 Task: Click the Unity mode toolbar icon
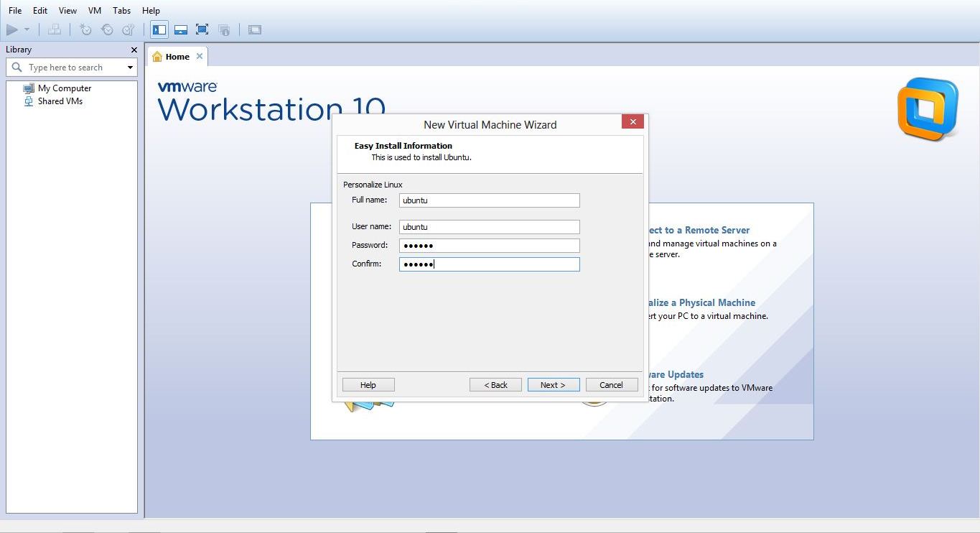tap(224, 29)
